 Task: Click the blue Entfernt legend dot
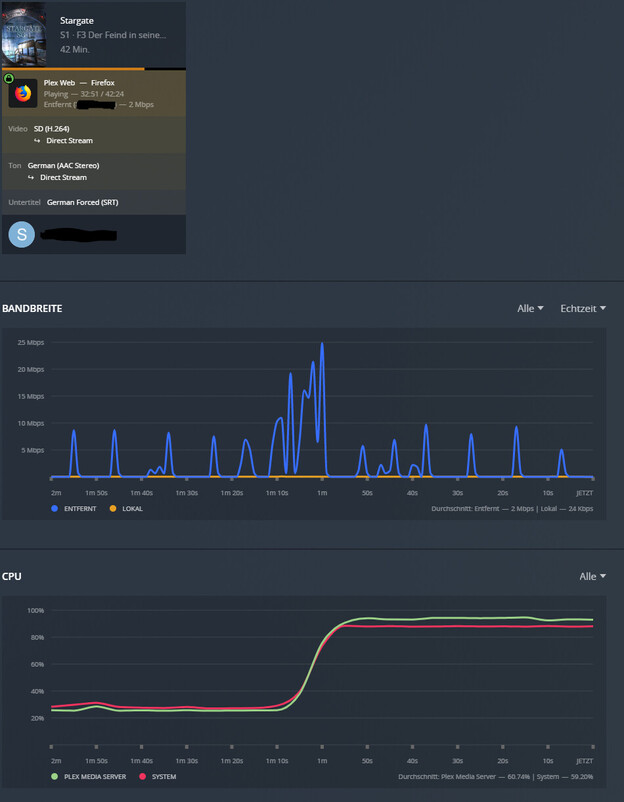click(x=55, y=508)
